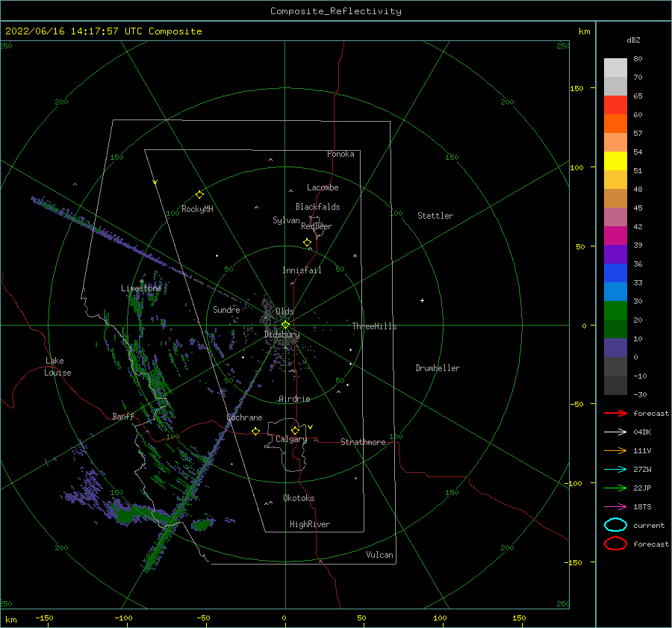Select the bright yellow 51-54 dBZ swatch

[615, 161]
